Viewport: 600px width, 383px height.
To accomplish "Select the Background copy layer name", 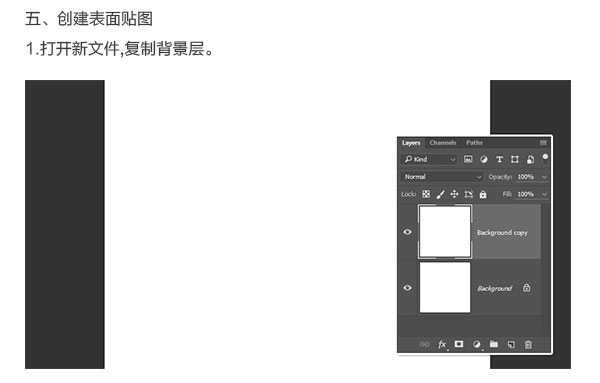I will [x=502, y=233].
